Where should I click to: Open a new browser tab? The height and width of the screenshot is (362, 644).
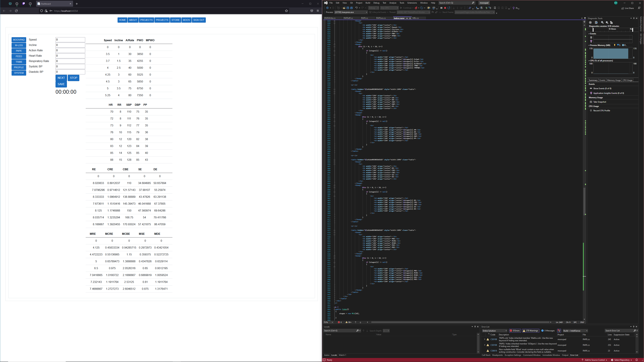[77, 4]
